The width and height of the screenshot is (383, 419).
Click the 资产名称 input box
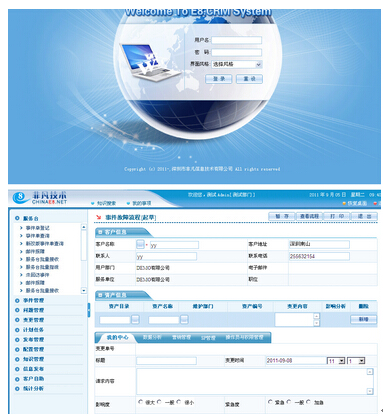tap(164, 320)
